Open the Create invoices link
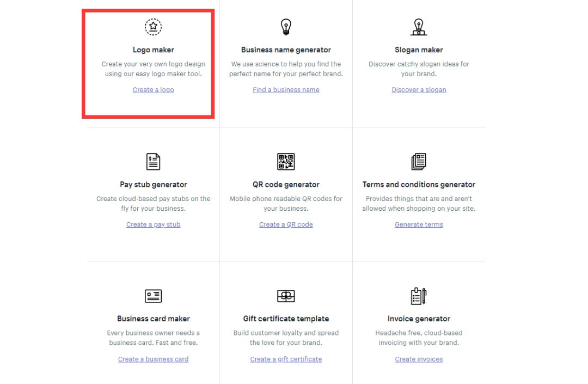Image resolution: width=588 pixels, height=384 pixels. tap(419, 358)
